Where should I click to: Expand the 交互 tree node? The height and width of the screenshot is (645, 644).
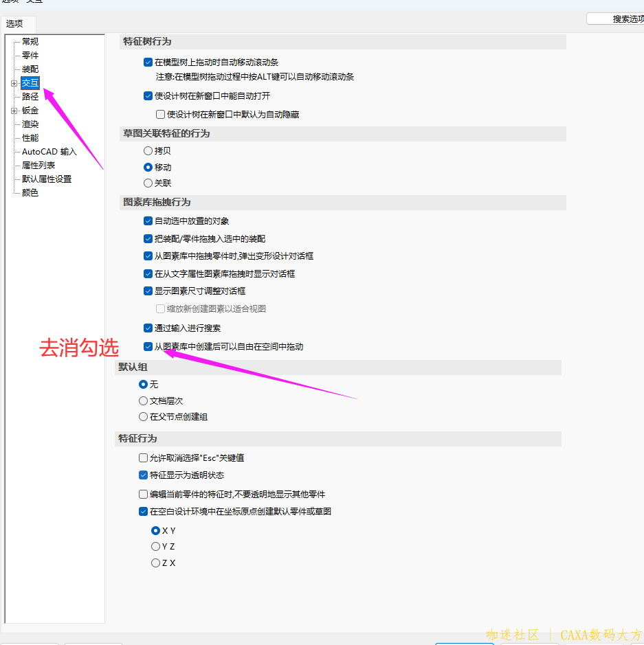click(x=14, y=82)
